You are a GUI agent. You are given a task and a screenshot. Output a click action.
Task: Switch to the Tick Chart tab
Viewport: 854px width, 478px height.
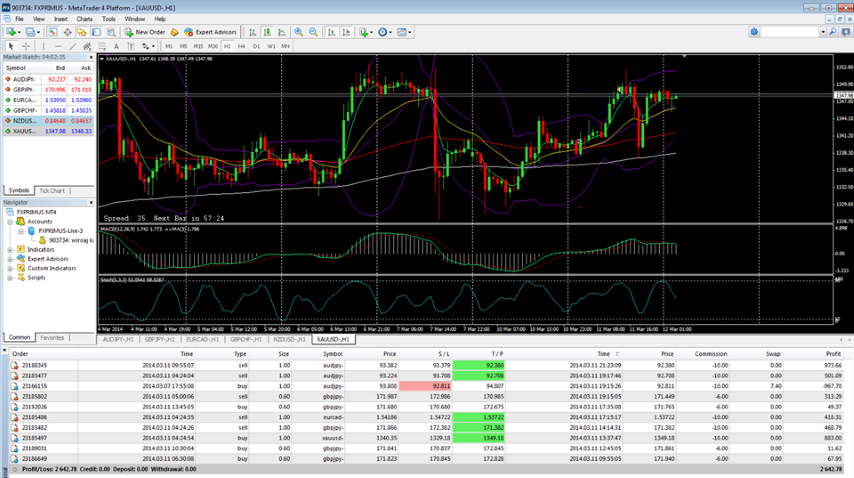click(52, 191)
